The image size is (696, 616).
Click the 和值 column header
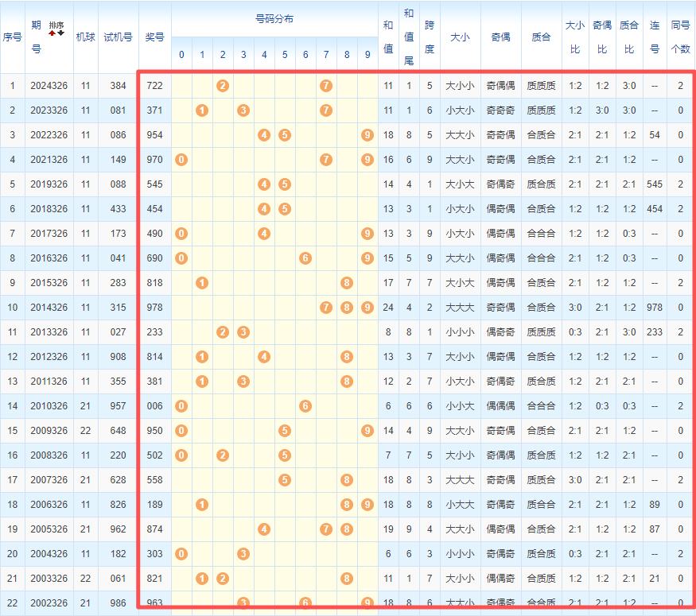tap(388, 37)
